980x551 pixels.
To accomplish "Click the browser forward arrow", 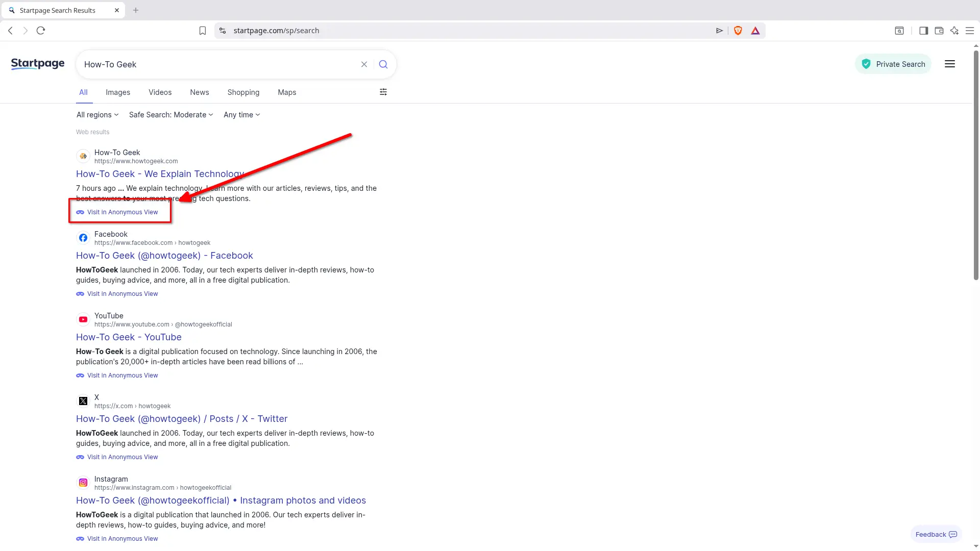I will click(x=26, y=31).
